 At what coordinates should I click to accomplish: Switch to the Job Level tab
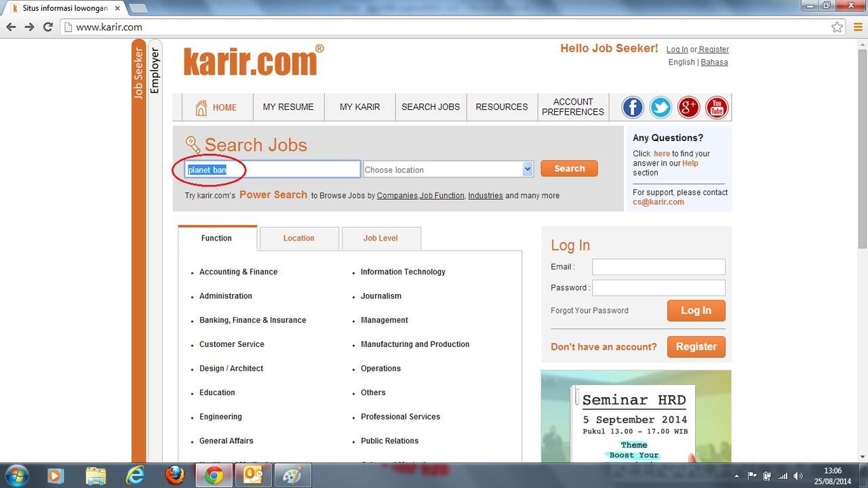click(x=380, y=238)
